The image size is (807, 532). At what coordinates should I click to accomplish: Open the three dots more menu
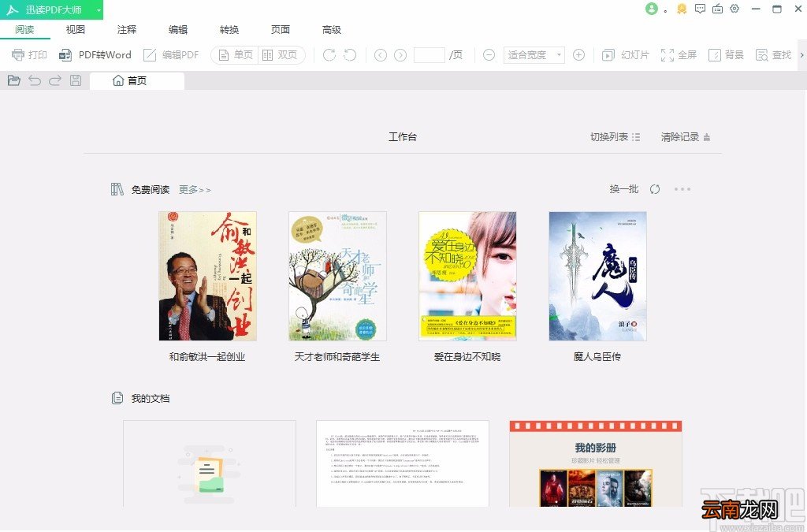[x=682, y=189]
